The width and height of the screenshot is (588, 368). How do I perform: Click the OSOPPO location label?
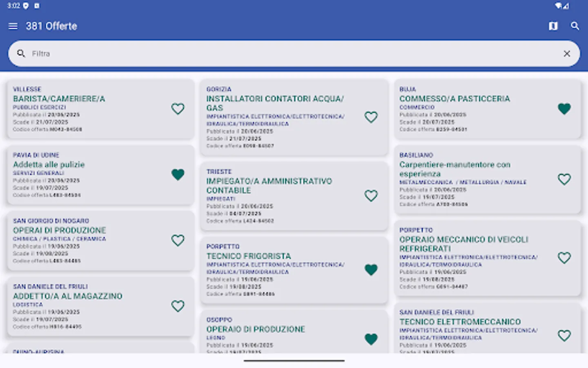click(219, 320)
